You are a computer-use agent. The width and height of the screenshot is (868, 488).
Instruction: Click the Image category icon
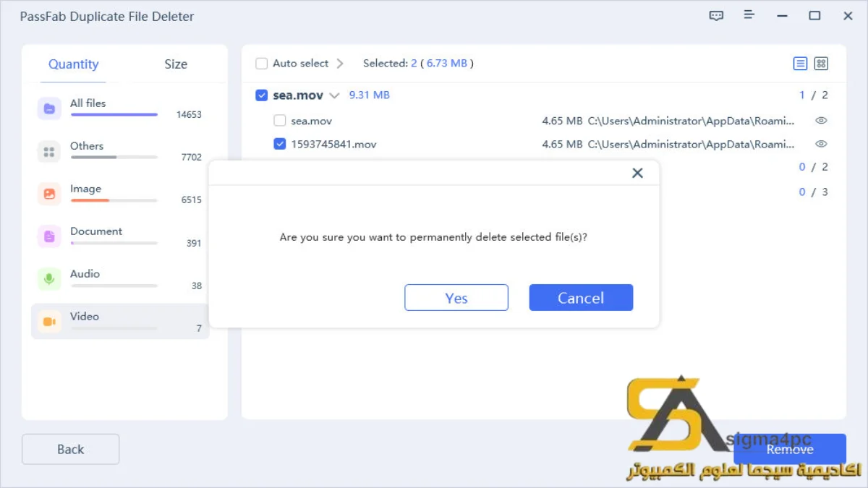(49, 194)
